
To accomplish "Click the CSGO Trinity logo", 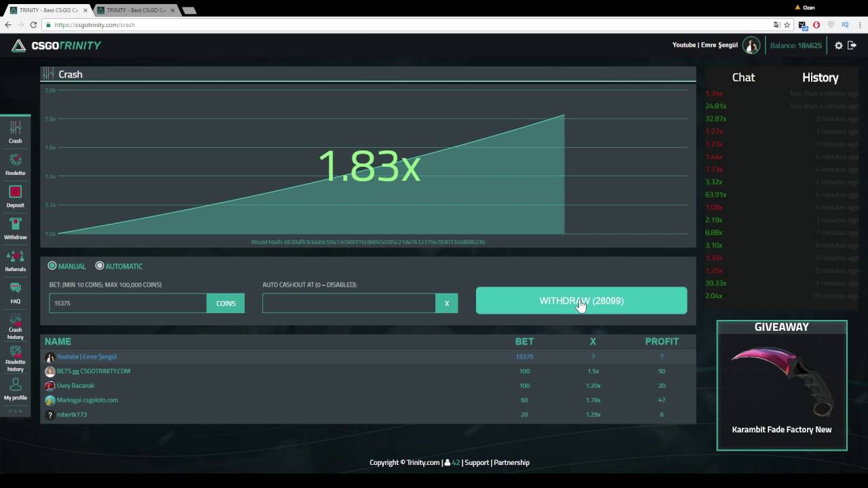I will pos(56,45).
